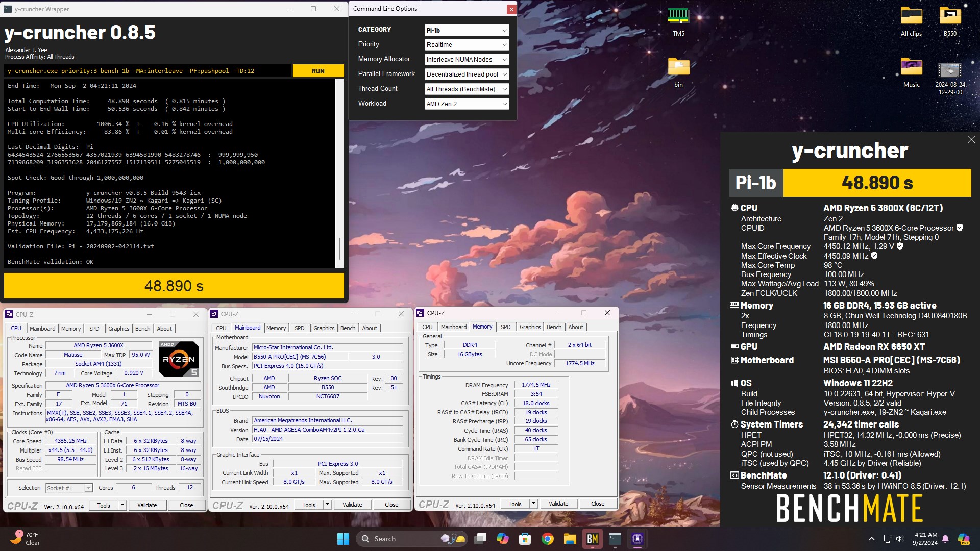Open Memory Allocator dropdown
The image size is (980, 551).
(x=467, y=60)
